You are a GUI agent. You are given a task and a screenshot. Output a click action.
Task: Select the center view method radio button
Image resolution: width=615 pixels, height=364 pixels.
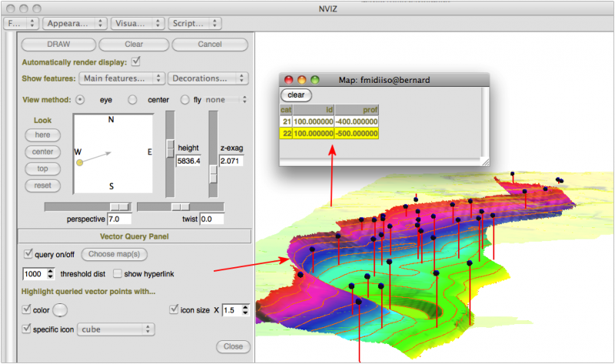point(132,100)
